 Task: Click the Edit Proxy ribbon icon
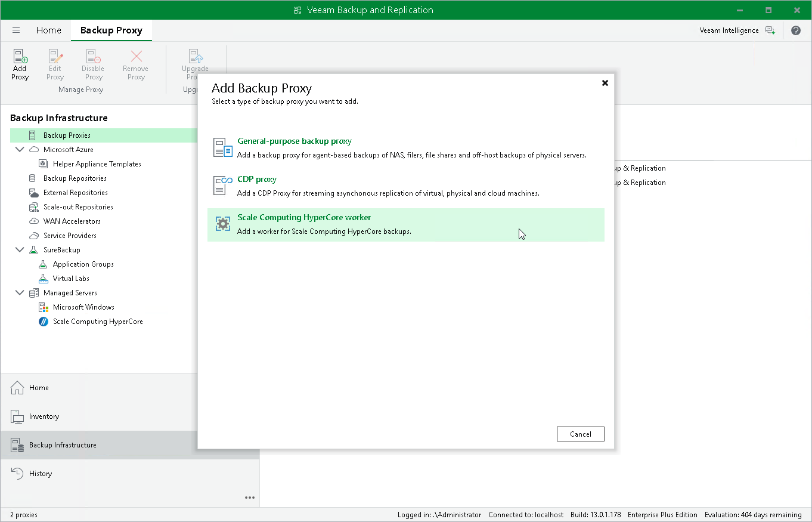(x=55, y=57)
